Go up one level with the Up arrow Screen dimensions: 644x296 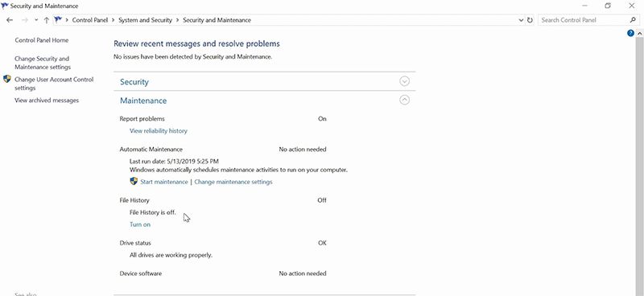pyautogui.click(x=47, y=20)
